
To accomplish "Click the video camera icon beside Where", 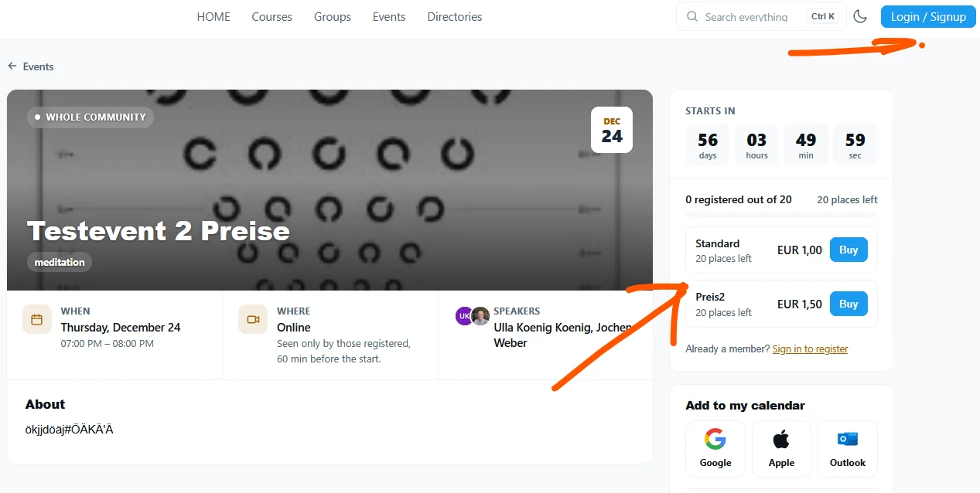I will click(253, 319).
